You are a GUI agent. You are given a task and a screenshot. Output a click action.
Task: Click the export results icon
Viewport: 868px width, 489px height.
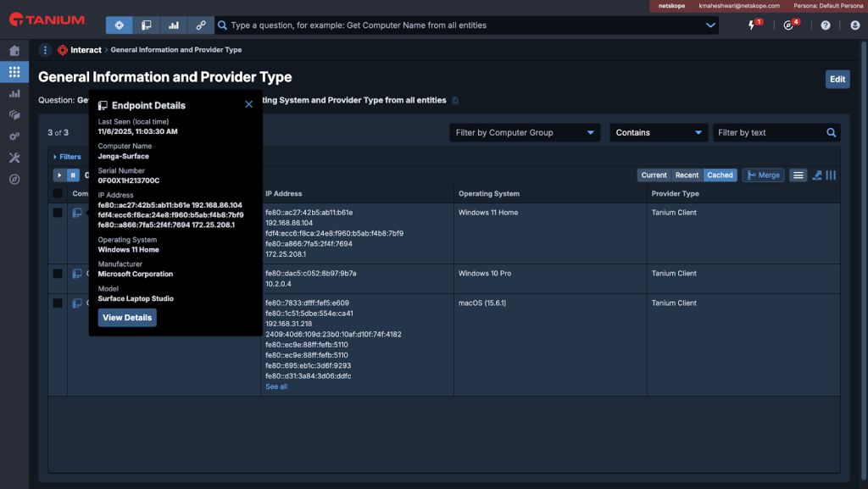816,175
